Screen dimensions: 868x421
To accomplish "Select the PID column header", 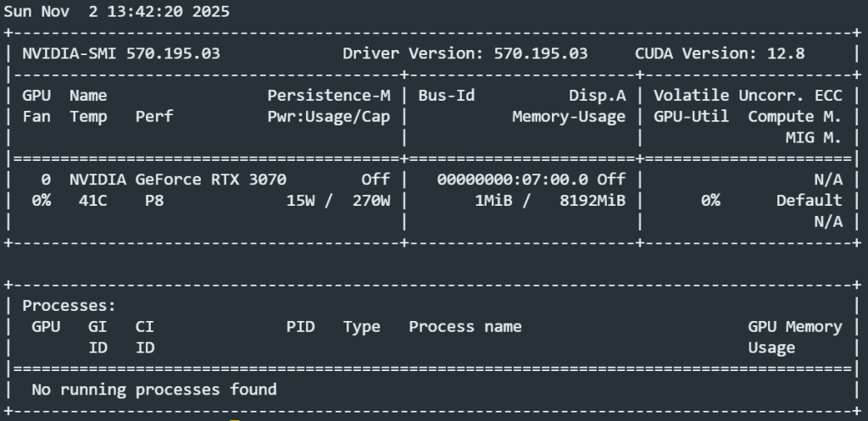I will pyautogui.click(x=300, y=326).
